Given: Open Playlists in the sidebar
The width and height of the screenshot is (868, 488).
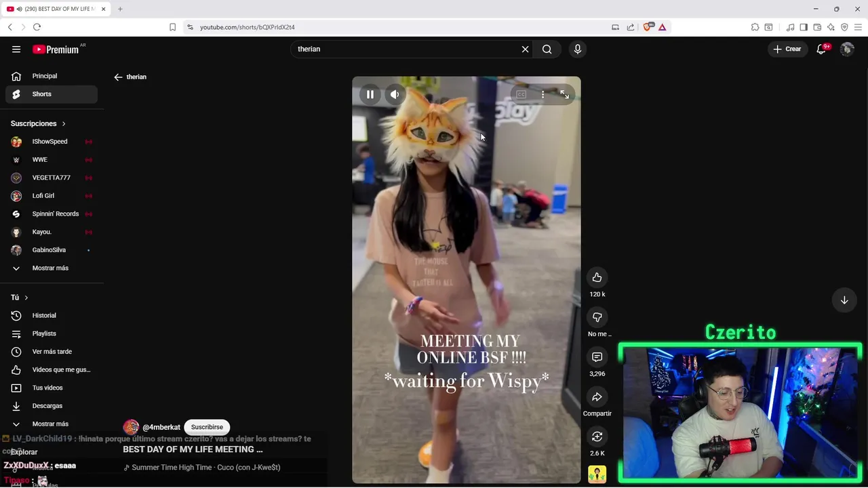Looking at the screenshot, I should (52, 333).
